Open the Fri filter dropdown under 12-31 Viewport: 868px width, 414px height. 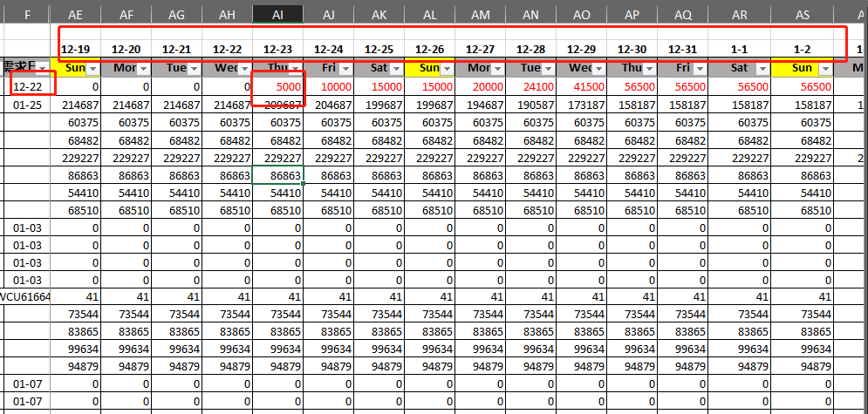pyautogui.click(x=700, y=68)
